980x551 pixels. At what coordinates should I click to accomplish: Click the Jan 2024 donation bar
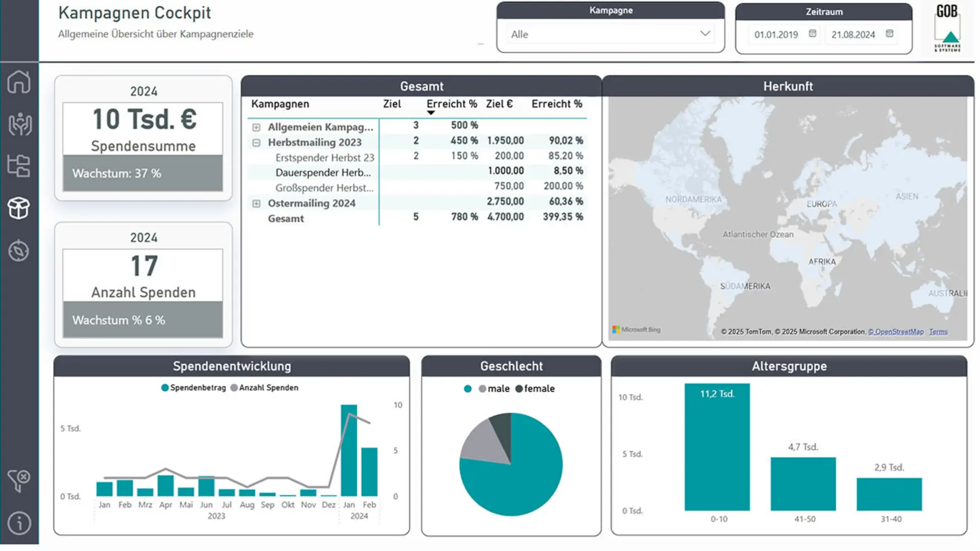349,450
